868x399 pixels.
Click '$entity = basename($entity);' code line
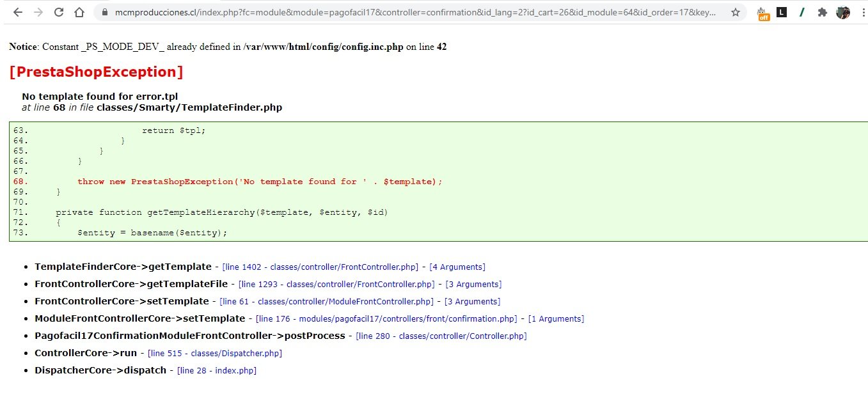click(152, 233)
